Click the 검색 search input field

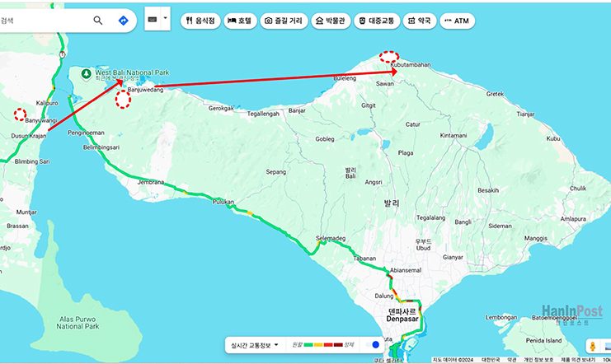click(41, 21)
